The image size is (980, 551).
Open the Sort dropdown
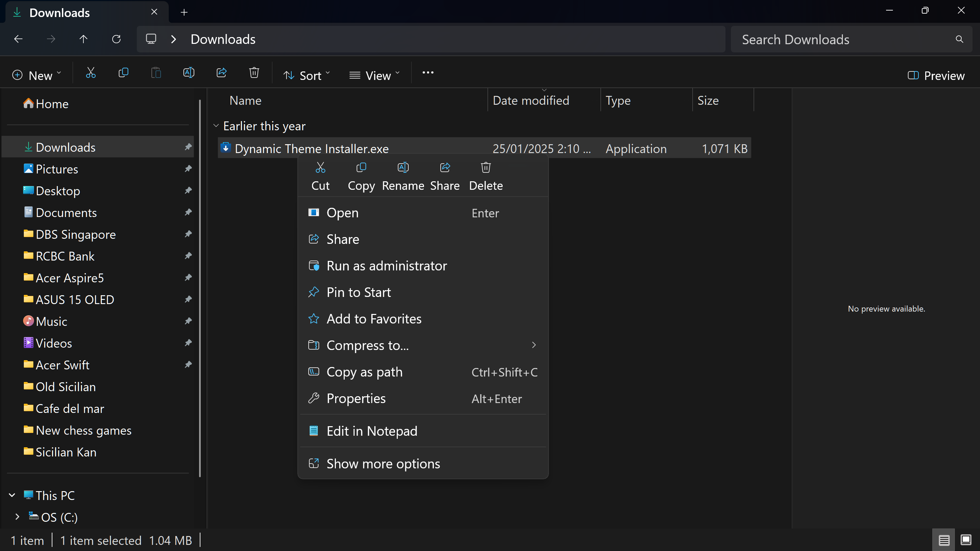point(307,75)
